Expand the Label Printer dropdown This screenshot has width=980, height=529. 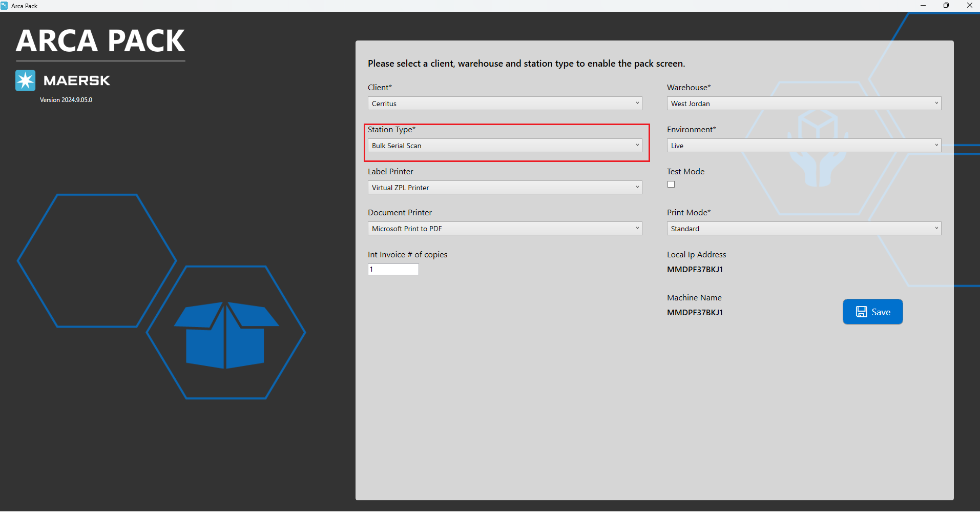[x=505, y=188]
